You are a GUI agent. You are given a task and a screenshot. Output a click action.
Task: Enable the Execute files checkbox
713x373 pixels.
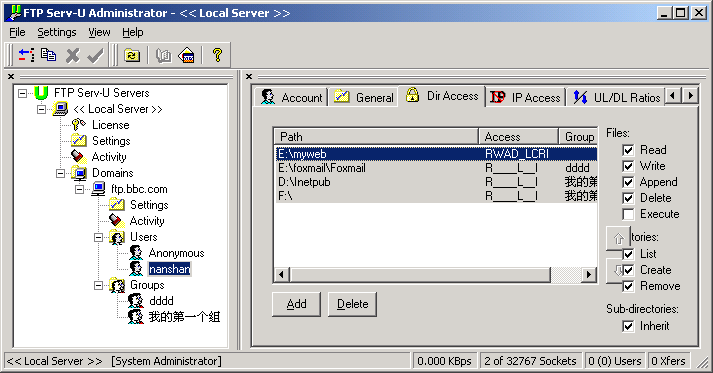click(628, 214)
